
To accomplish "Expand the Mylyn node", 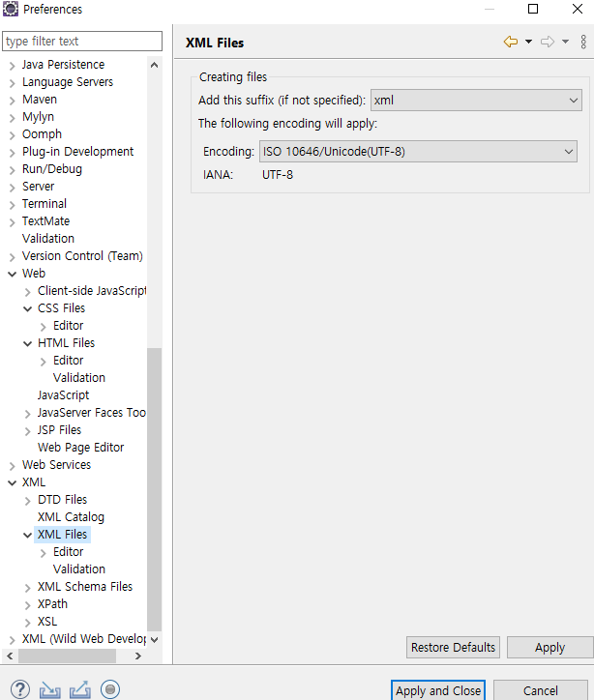I will 12,118.
